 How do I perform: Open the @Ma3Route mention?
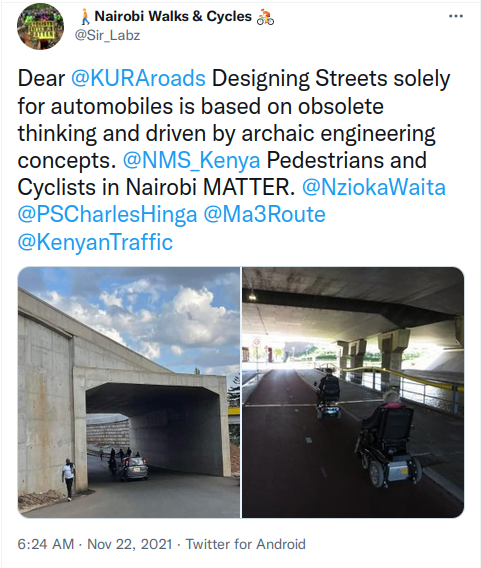click(264, 214)
